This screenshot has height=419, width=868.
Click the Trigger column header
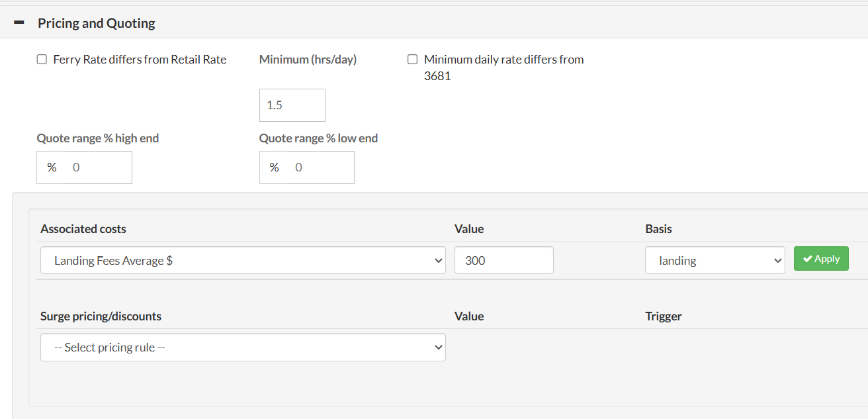point(663,316)
